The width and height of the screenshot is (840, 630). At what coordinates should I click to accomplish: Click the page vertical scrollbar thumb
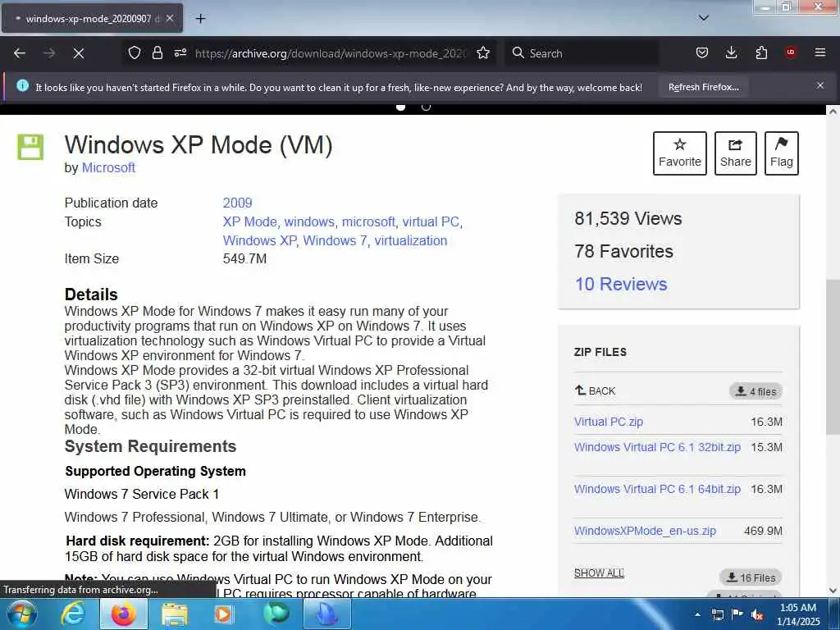point(833,357)
